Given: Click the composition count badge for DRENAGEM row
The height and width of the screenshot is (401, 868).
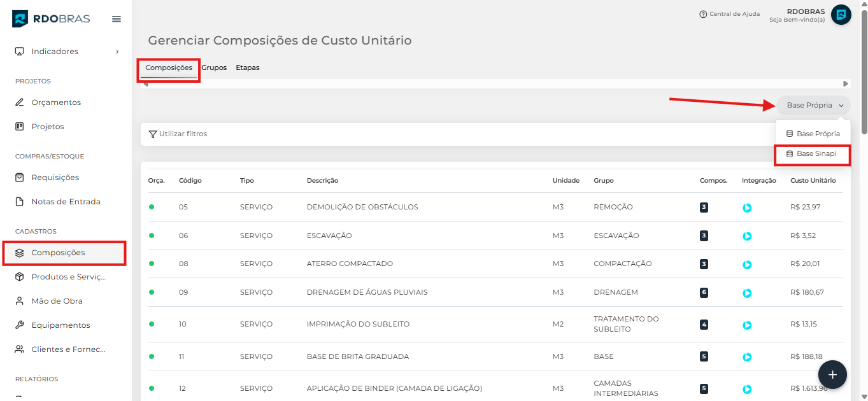Looking at the screenshot, I should 704,292.
